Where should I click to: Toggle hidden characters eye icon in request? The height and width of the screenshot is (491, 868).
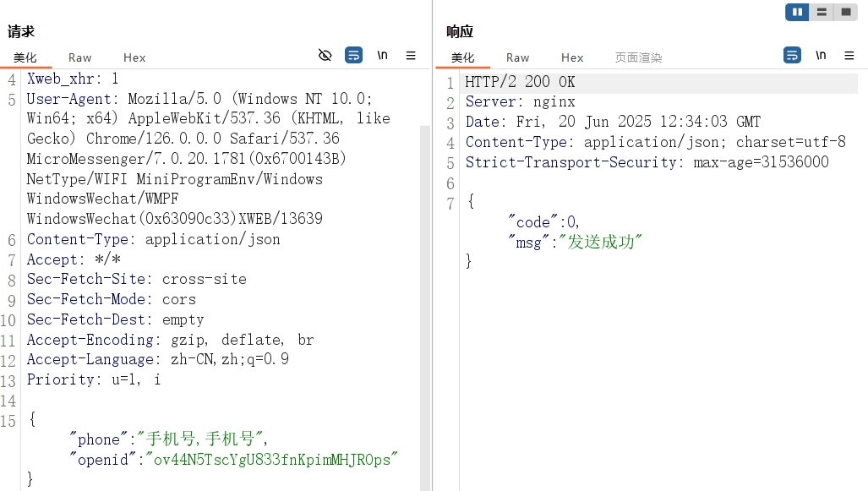tap(325, 56)
